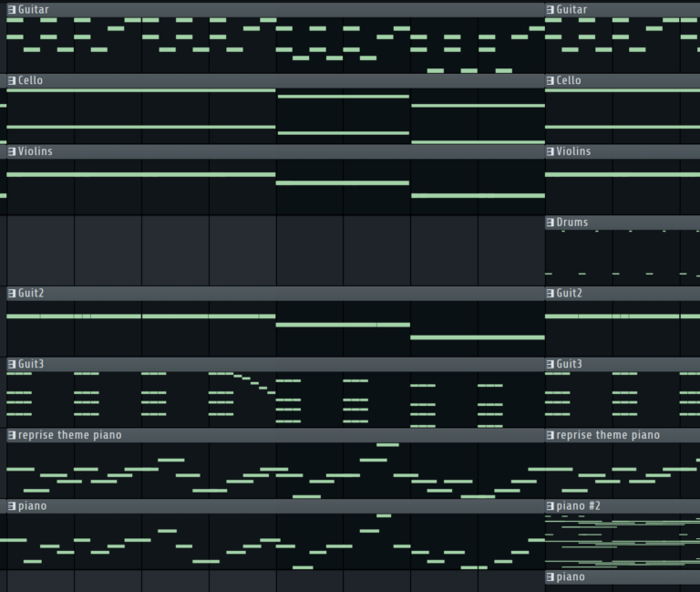Click the left Guit2 clip menu icon
700x592 pixels.
pos(12,294)
